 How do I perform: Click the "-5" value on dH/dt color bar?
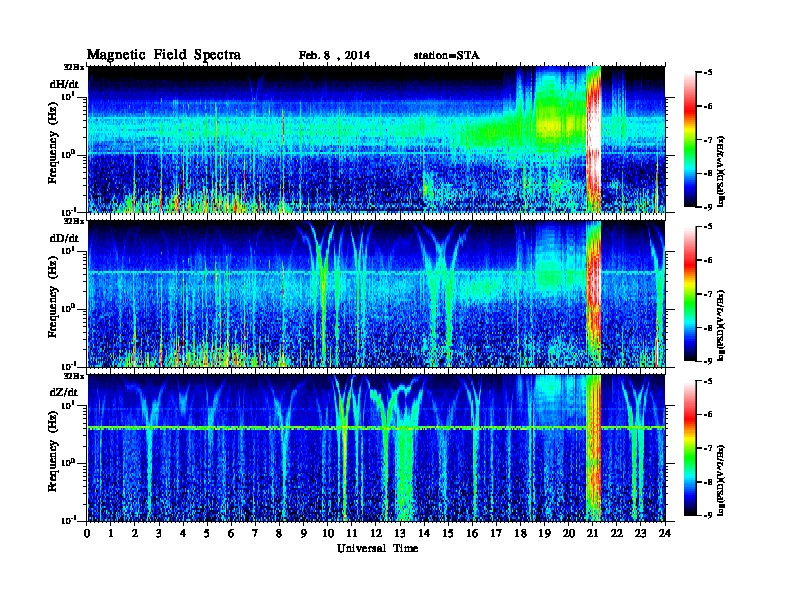point(708,72)
